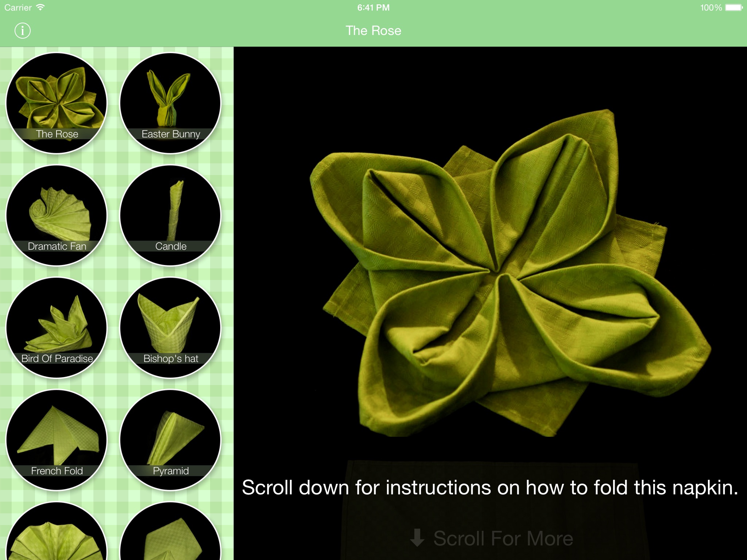Open the Bishop's hat napkin fold
Viewport: 747px width, 560px height.
coord(171,327)
